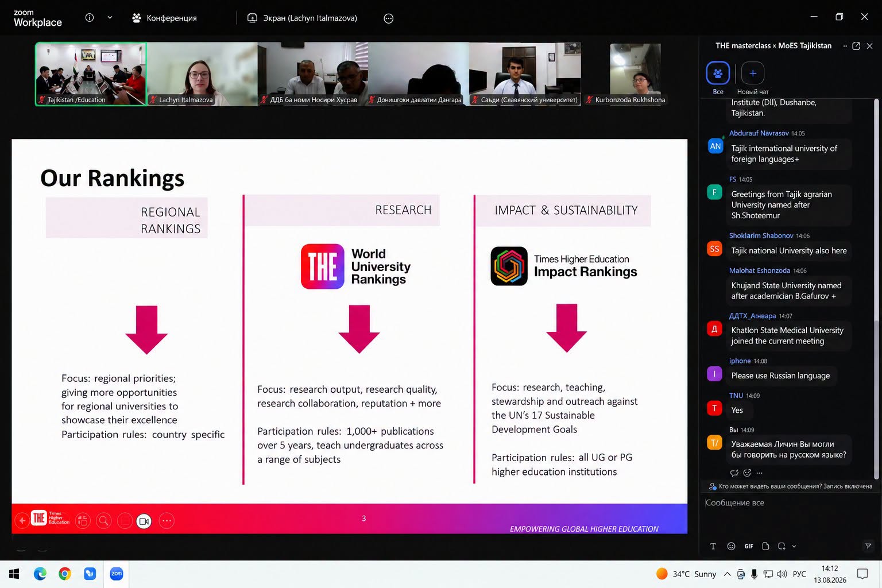Image resolution: width=882 pixels, height=588 pixels.
Task: Open the slide toolbar more options ellipsis
Action: [x=167, y=521]
